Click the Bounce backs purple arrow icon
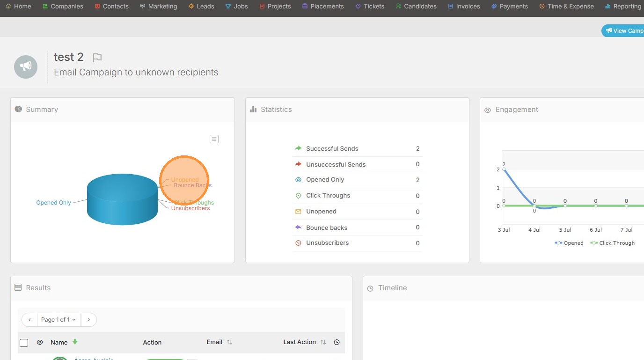This screenshot has width=644, height=360. coord(298,227)
